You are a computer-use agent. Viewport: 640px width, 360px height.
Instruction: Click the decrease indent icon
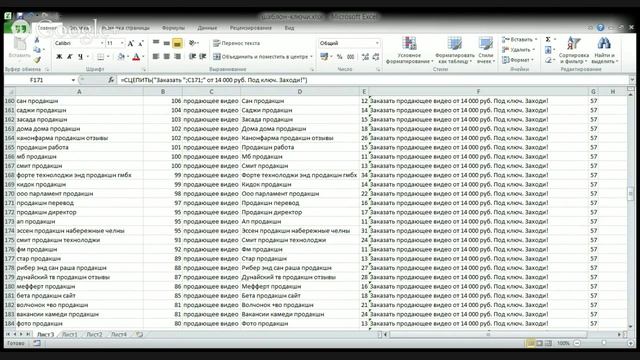(x=192, y=56)
